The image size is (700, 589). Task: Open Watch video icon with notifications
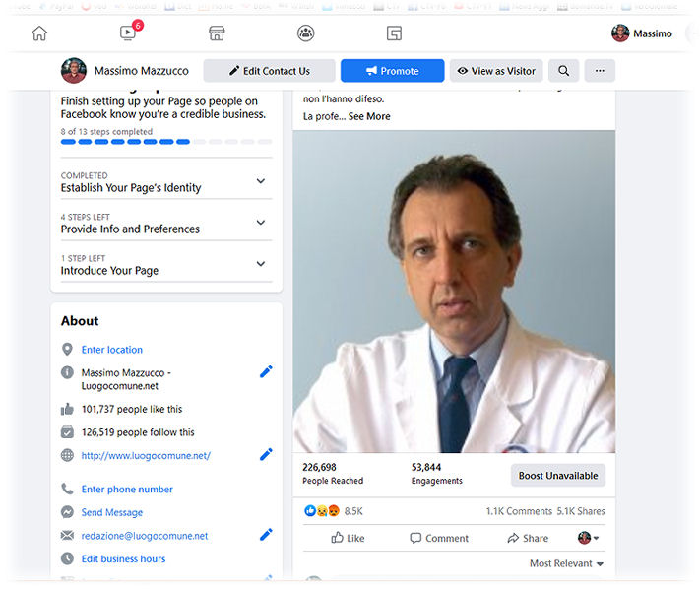coord(128,33)
